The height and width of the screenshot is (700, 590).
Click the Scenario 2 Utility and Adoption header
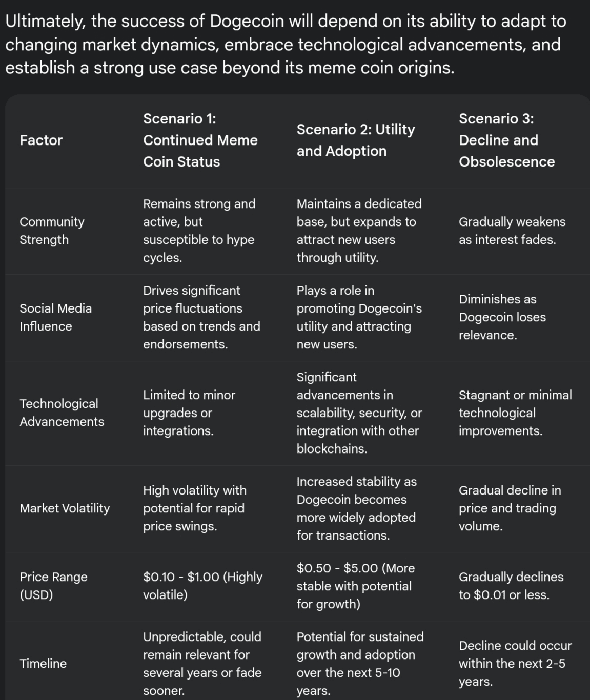pyautogui.click(x=356, y=140)
